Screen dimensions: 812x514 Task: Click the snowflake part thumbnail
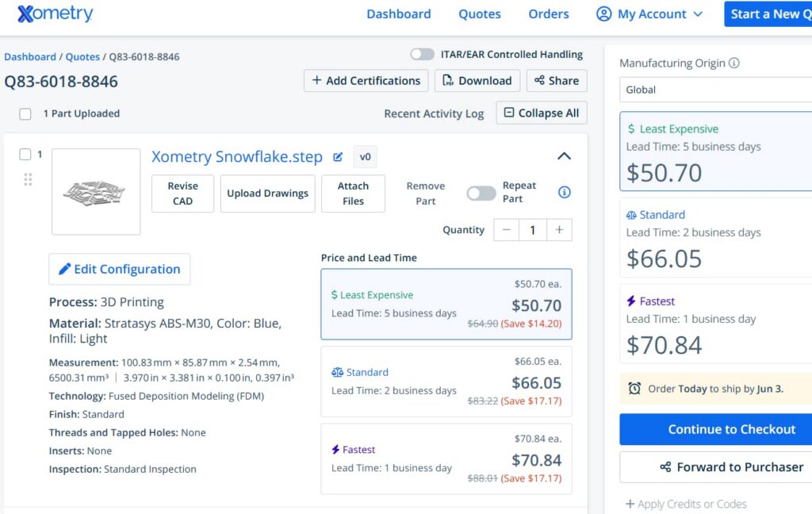tap(96, 192)
